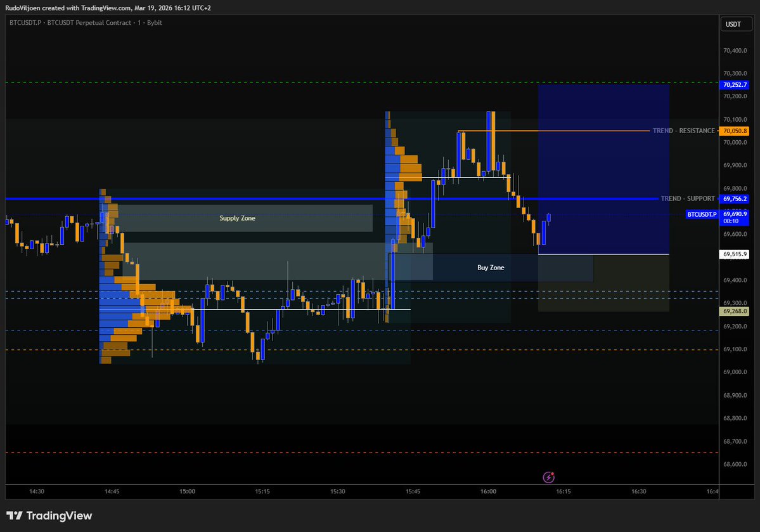Click the 15:00 time axis label

click(187, 491)
